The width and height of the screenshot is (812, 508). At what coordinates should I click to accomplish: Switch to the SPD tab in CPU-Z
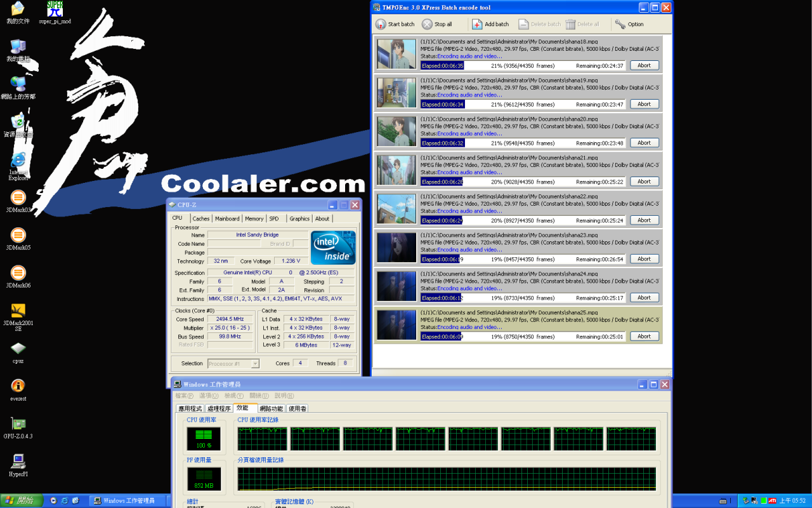pos(274,218)
